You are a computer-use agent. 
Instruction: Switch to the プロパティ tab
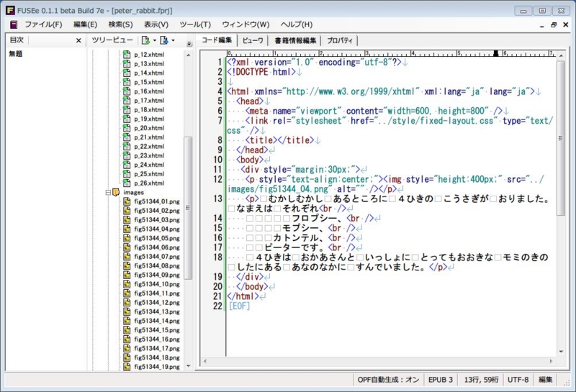339,40
